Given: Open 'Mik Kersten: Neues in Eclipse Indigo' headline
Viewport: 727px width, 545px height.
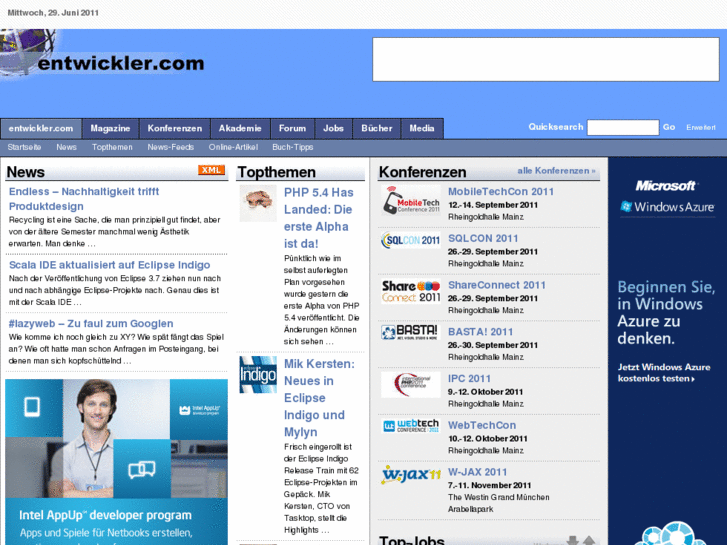Looking at the screenshot, I should pos(319,398).
